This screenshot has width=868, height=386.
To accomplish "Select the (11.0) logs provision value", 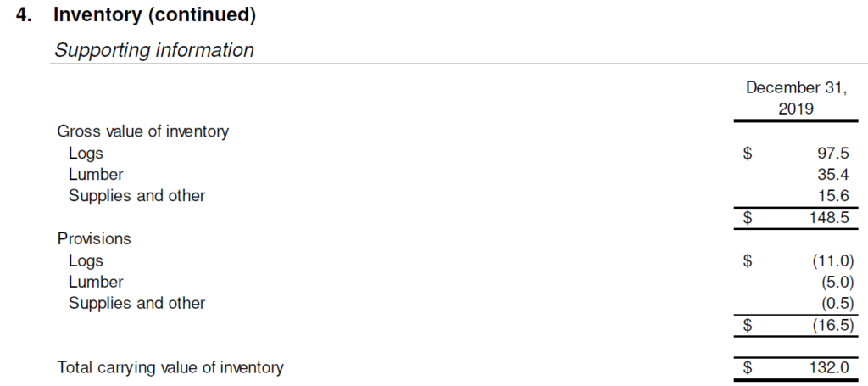I will tap(832, 260).
